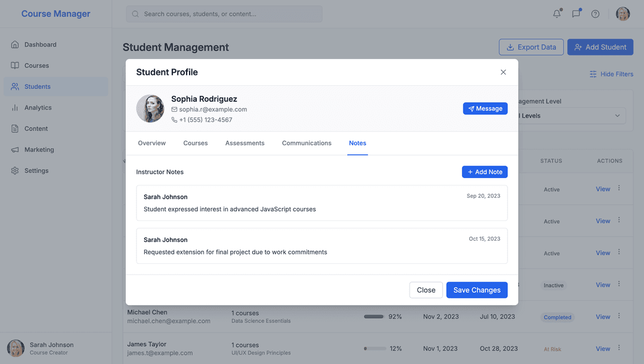Open Settings gear in sidebar
Screen dimensions: 644x364
pos(15,170)
